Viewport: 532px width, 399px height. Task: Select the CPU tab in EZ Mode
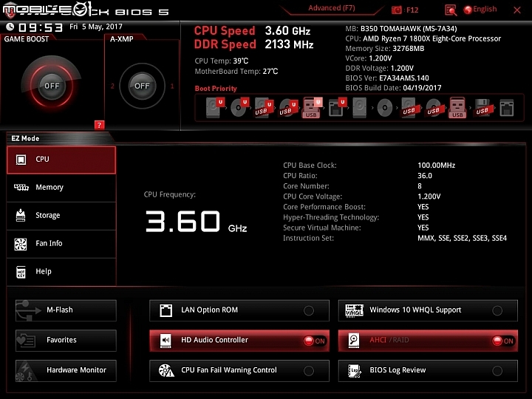coord(61,160)
